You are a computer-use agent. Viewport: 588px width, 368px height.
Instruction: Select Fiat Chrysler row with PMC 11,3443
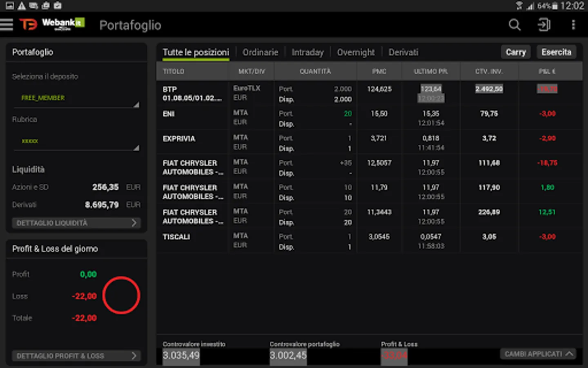point(370,216)
